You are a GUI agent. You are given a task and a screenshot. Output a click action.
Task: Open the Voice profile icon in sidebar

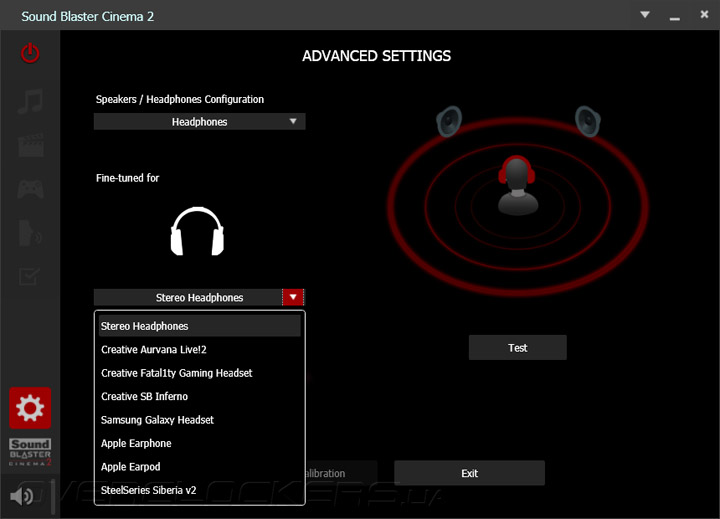click(30, 233)
